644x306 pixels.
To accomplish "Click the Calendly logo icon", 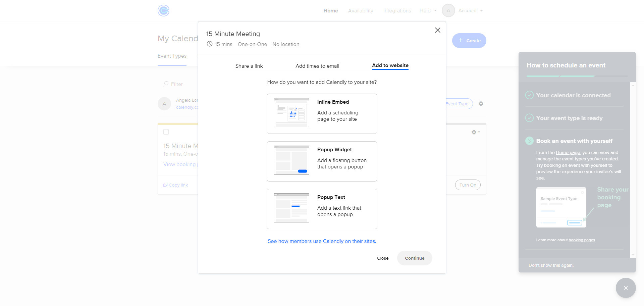I will [164, 11].
